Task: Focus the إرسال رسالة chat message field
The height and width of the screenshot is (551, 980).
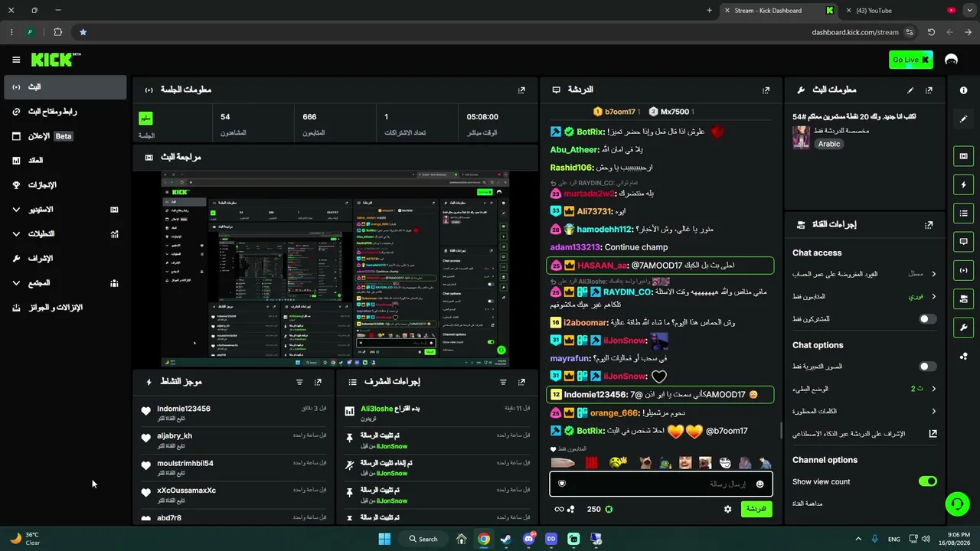Action: tap(660, 484)
